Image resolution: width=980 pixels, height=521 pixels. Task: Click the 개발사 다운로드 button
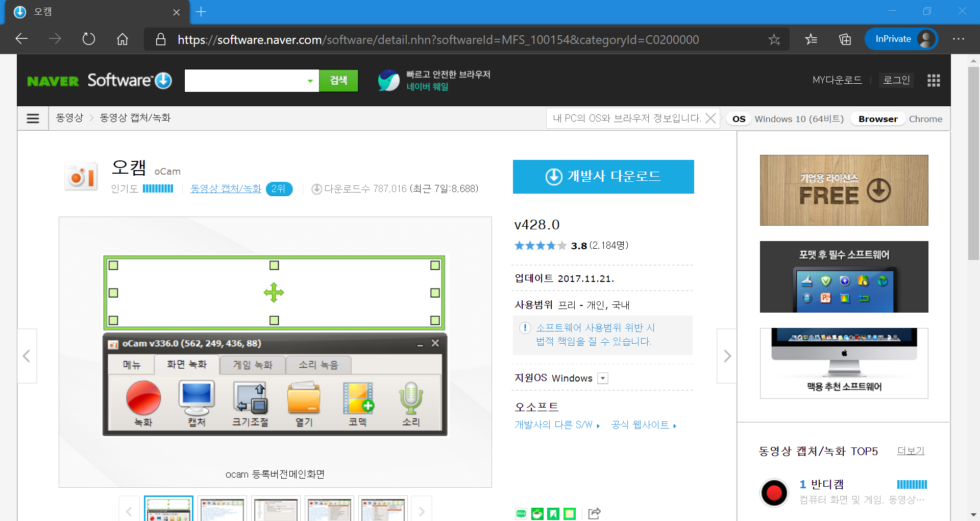(x=603, y=177)
